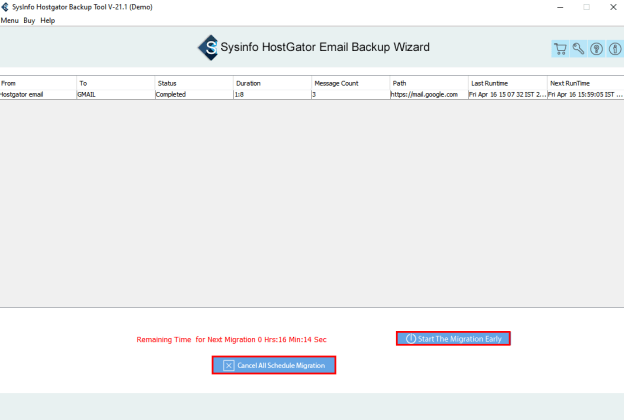Select the Status column header
The image size is (624, 420).
[194, 83]
